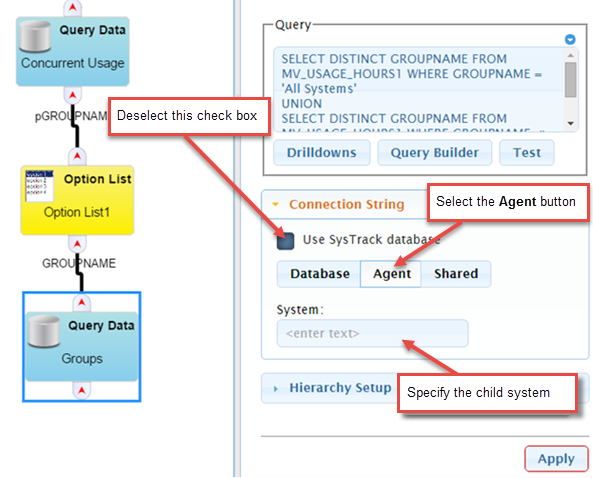Viewport: 593px width, 478px height.
Task: Click connector arrow above Option List node
Action: click(x=78, y=156)
